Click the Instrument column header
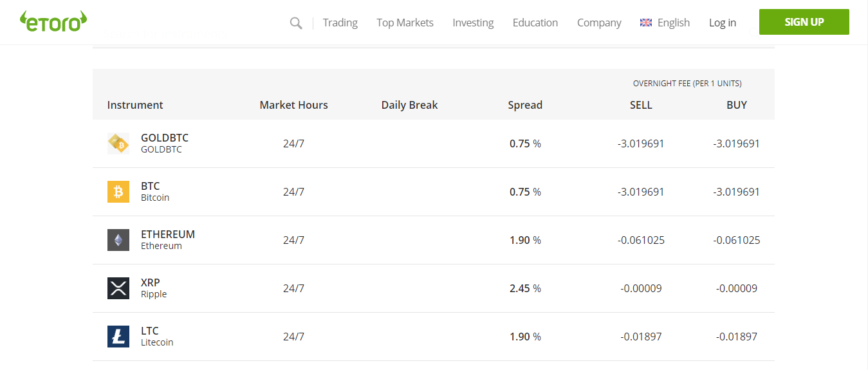This screenshot has height=370, width=868. tap(135, 105)
